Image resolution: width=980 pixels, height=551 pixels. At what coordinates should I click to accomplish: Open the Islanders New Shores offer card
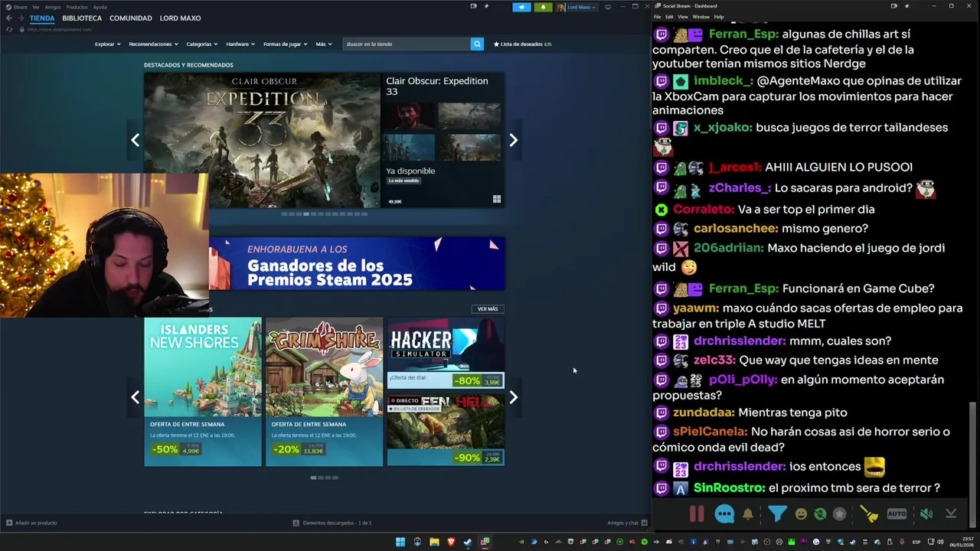pyautogui.click(x=203, y=392)
